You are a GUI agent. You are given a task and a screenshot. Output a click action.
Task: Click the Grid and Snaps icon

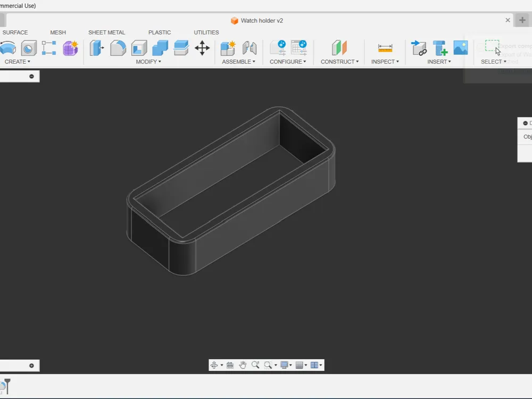pos(299,365)
